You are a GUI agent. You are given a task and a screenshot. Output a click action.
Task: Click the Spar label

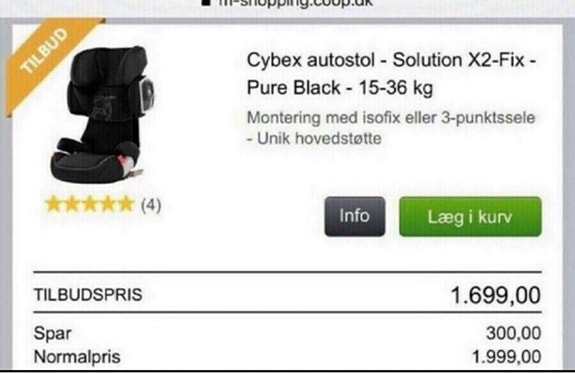click(52, 334)
